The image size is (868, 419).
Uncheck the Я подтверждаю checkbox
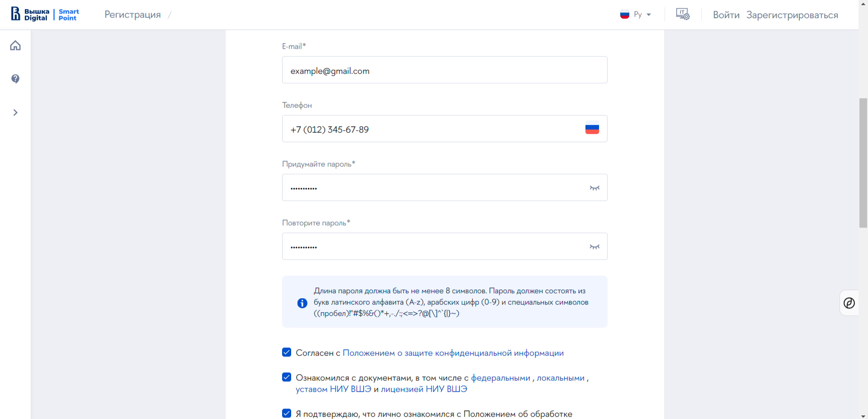[287, 413]
